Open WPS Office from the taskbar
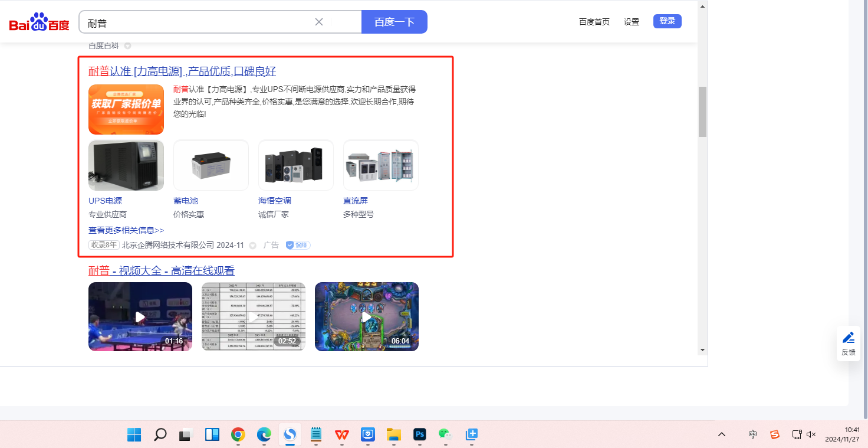 (342, 435)
